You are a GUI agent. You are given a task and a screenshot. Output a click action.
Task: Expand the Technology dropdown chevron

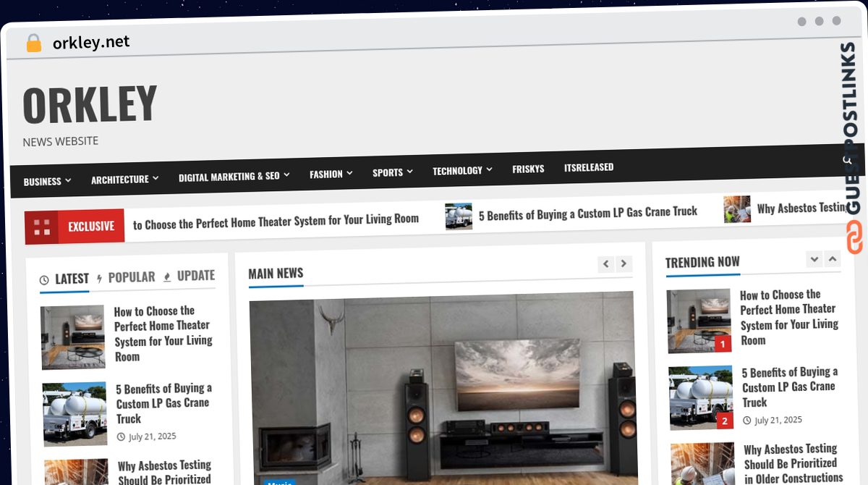click(489, 169)
